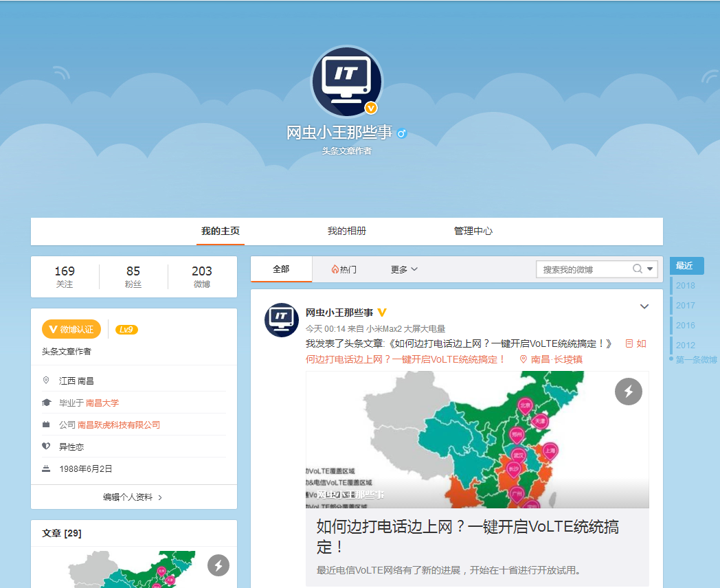
Task: Click the V badge on the profile avatar
Action: (371, 106)
